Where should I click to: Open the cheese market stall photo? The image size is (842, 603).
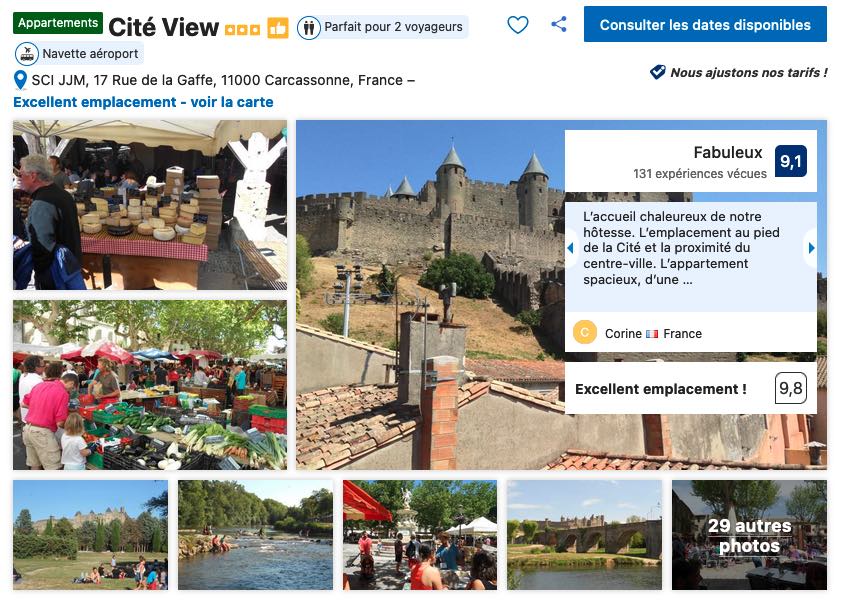tap(150, 205)
